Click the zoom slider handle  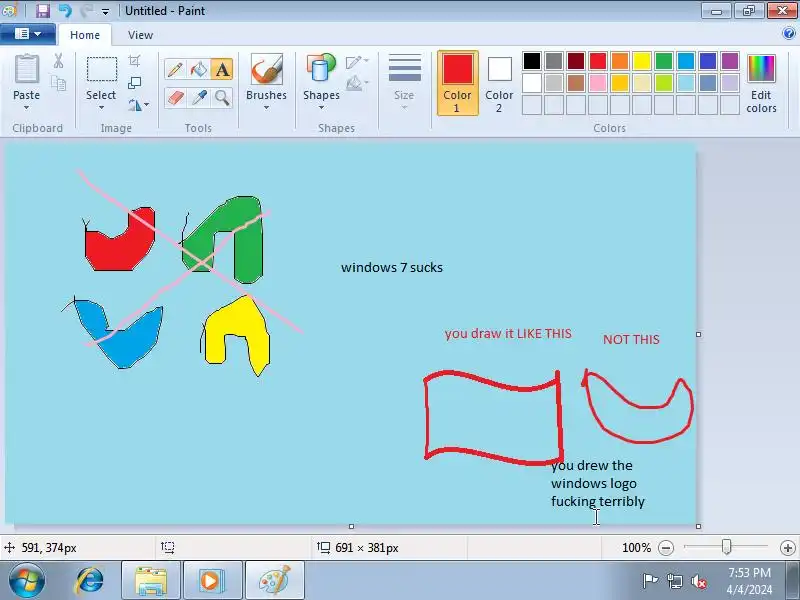pyautogui.click(x=727, y=547)
